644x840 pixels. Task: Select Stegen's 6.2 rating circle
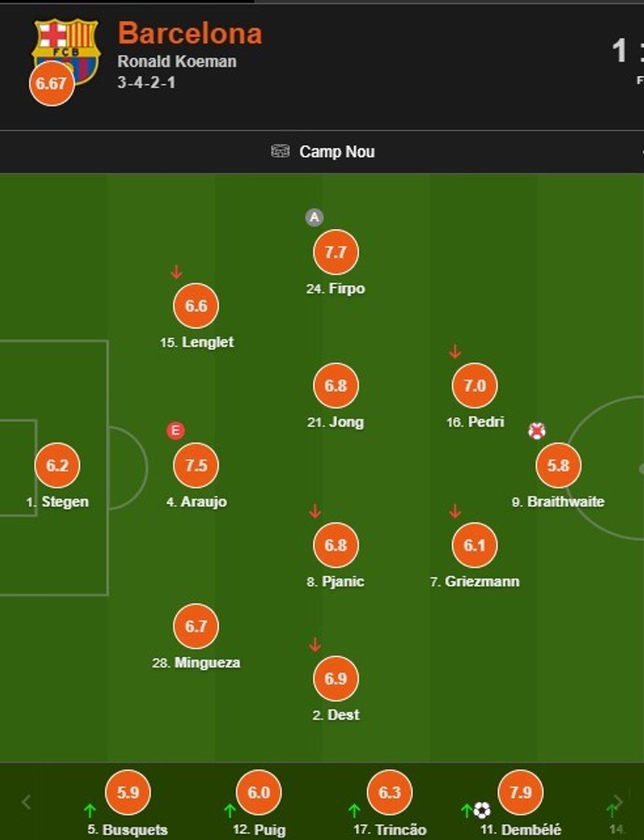(57, 465)
